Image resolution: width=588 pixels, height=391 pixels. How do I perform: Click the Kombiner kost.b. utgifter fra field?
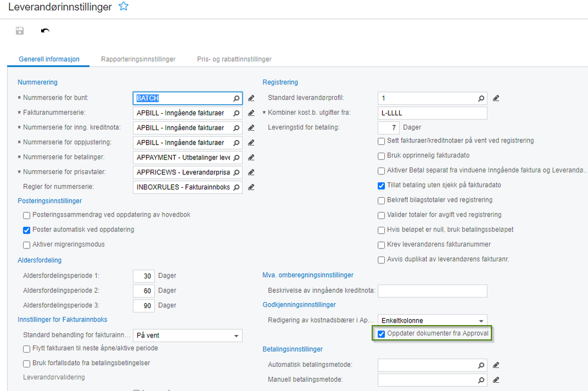[433, 113]
